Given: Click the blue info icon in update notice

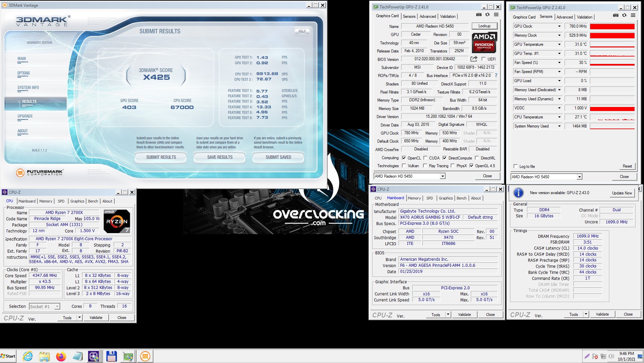Looking at the screenshot, I should [x=519, y=193].
